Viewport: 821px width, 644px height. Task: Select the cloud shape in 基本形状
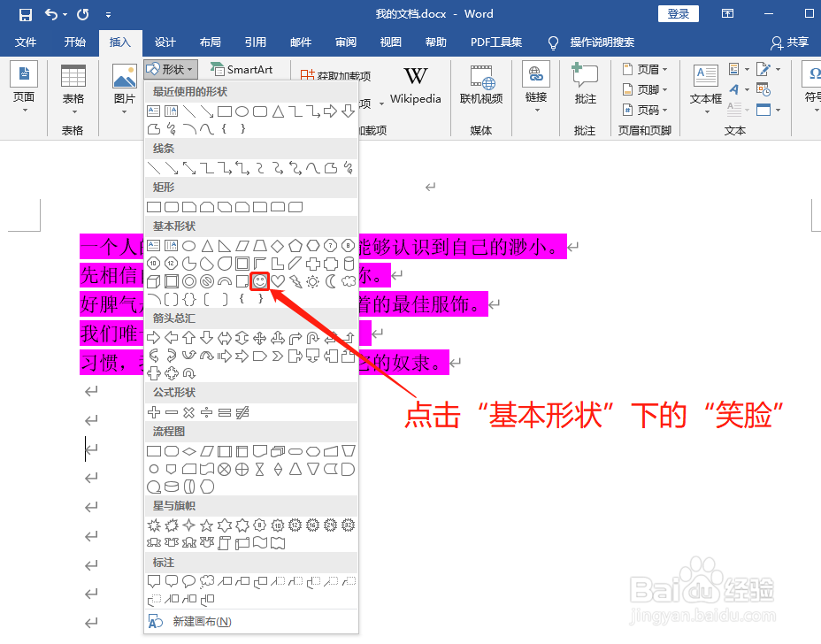[349, 280]
